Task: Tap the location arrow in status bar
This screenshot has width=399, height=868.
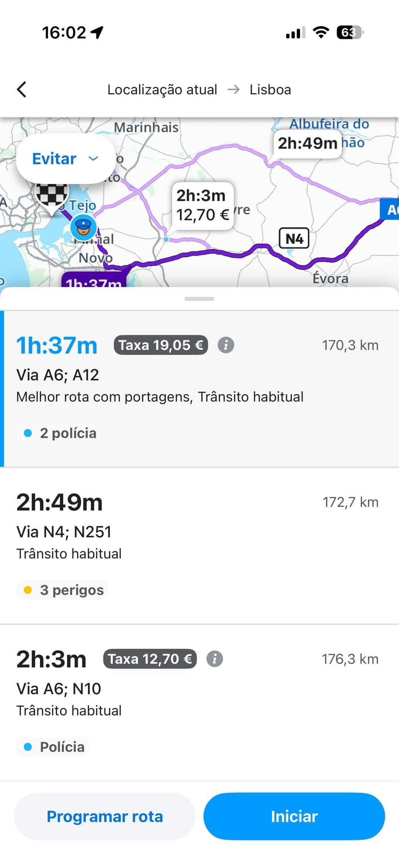Action: coord(98,33)
